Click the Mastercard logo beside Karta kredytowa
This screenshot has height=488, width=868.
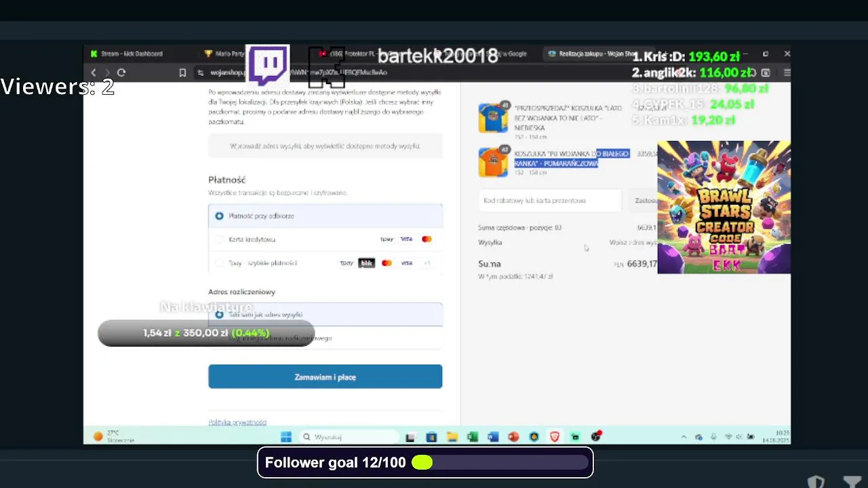427,239
